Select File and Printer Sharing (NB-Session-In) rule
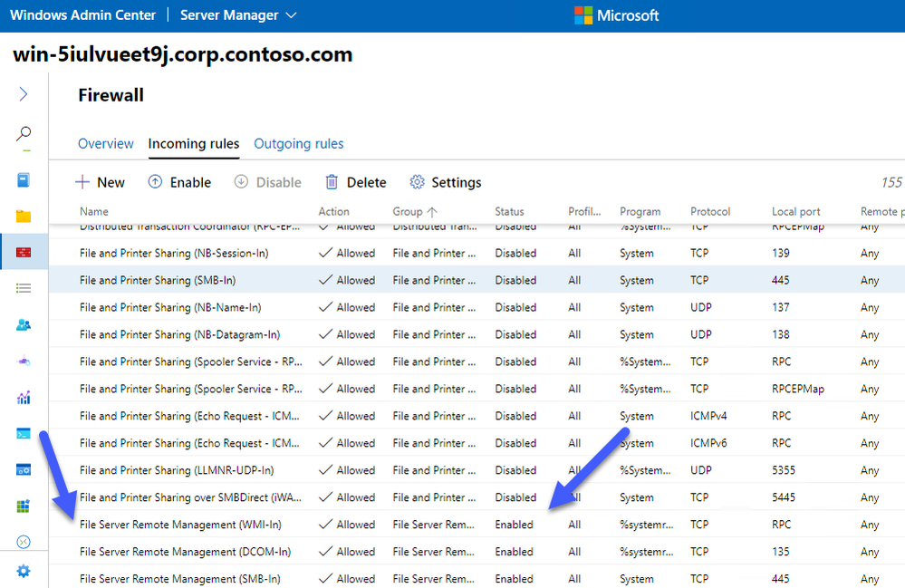Image resolution: width=905 pixels, height=588 pixels. [477, 253]
